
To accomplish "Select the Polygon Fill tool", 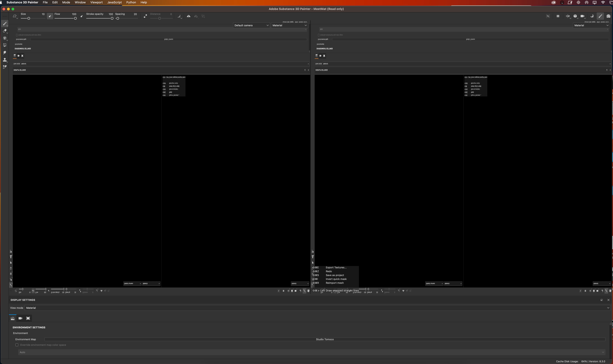I will [5, 45].
